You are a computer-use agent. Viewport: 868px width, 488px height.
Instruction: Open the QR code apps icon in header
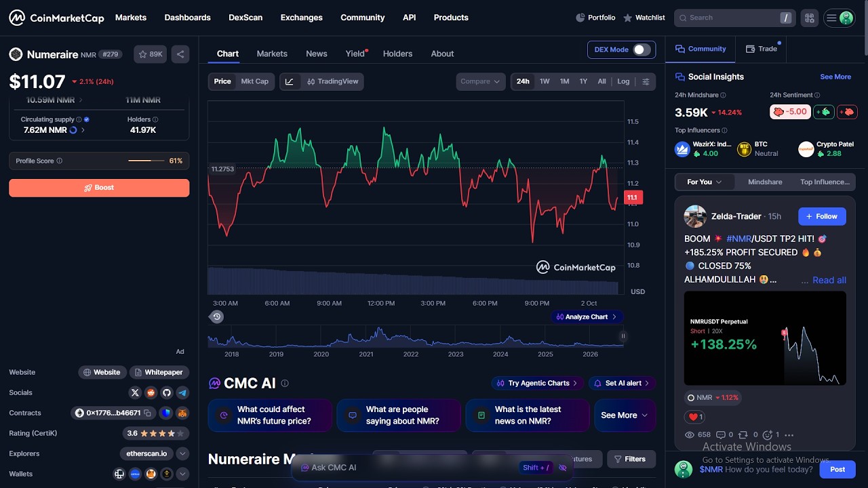(808, 18)
